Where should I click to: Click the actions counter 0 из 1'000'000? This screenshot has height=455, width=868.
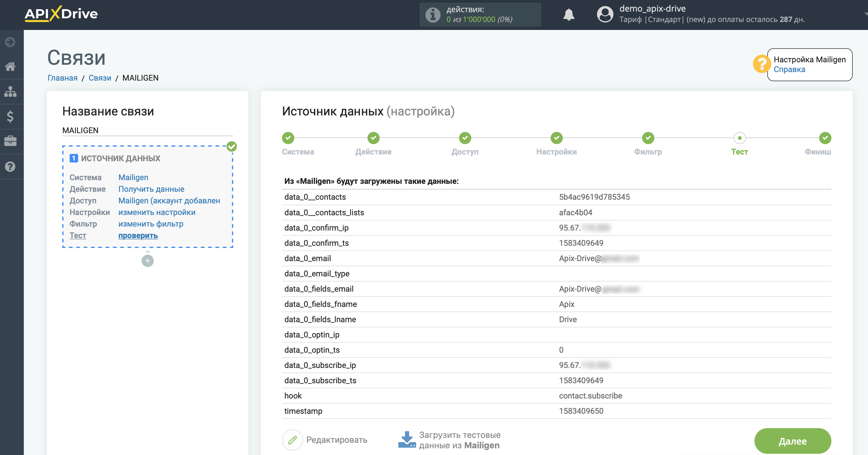pyautogui.click(x=479, y=20)
